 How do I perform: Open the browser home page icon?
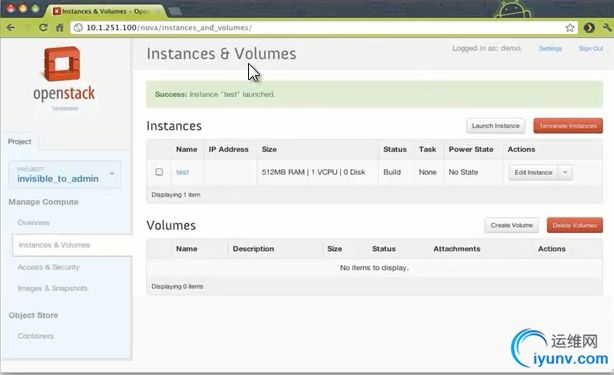60,28
